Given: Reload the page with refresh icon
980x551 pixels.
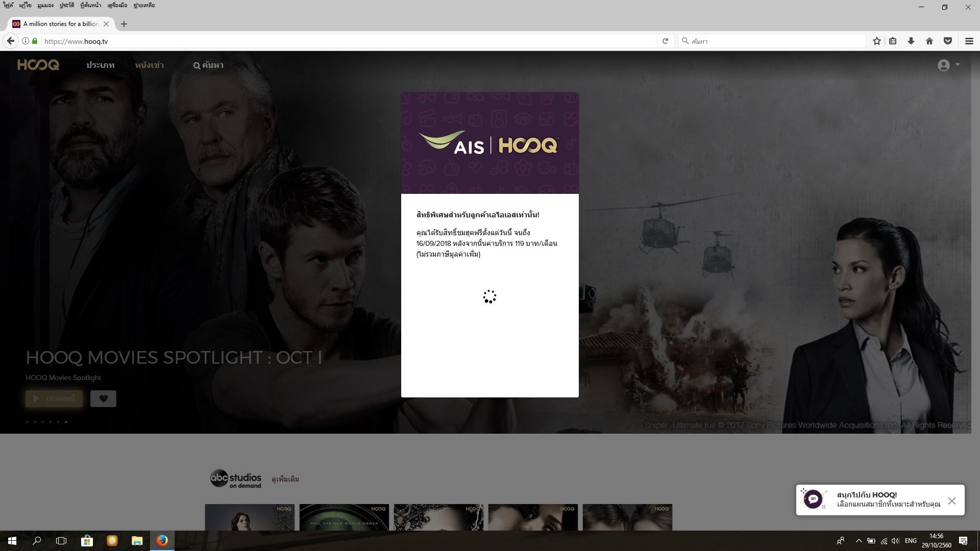Looking at the screenshot, I should click(665, 41).
